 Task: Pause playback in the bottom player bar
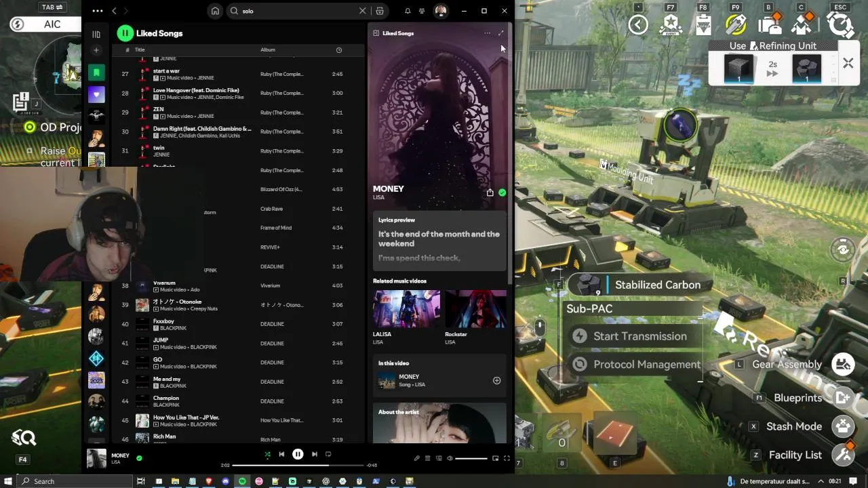(298, 454)
